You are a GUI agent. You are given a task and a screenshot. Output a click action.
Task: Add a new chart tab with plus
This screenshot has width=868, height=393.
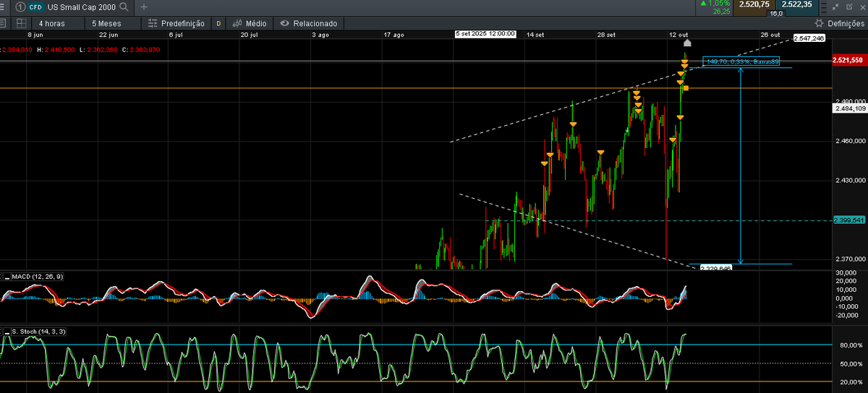(144, 7)
